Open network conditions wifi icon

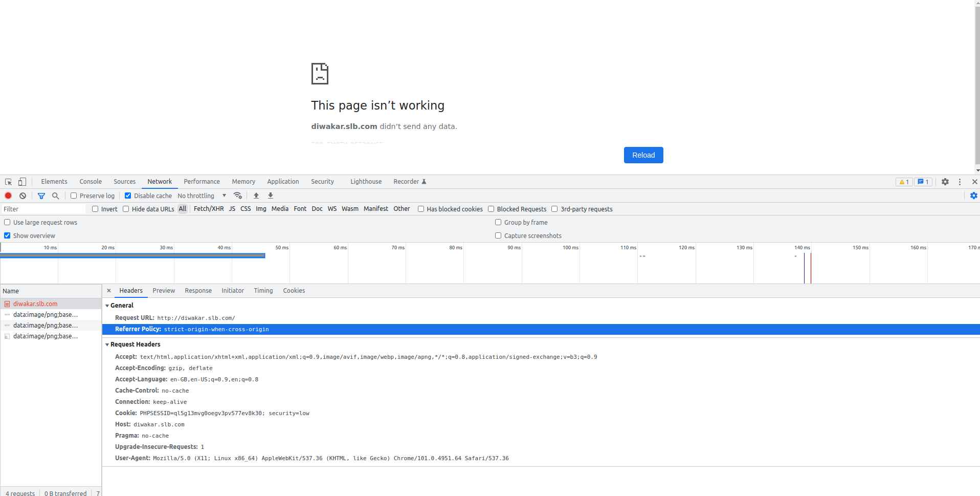(237, 196)
